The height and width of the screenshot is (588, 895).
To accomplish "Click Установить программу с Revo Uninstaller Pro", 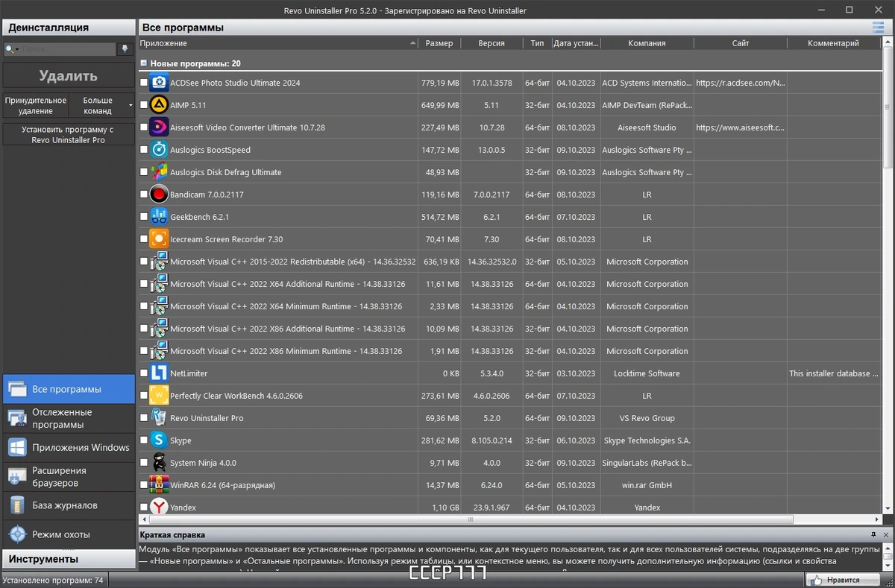I will [x=69, y=135].
